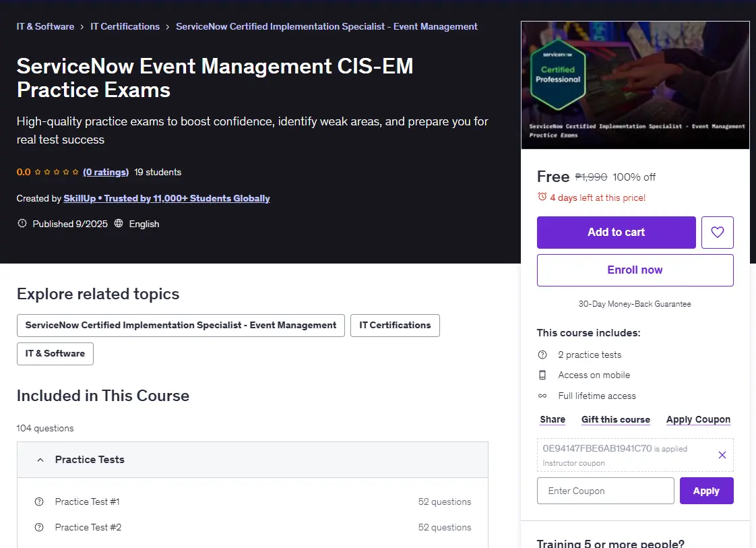Click the Apply coupon button

click(706, 491)
